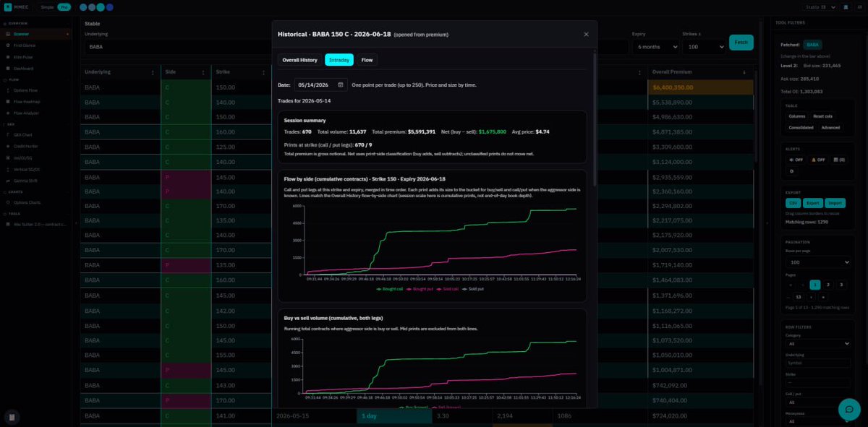The width and height of the screenshot is (868, 427).
Task: Toggle the Simple / Pro mode switch
Action: (55, 7)
